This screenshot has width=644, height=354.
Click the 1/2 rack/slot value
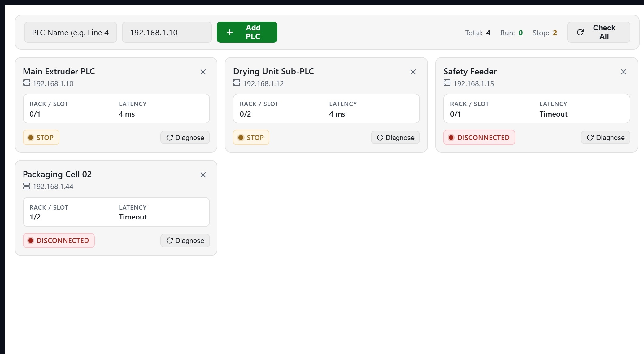[x=35, y=217]
